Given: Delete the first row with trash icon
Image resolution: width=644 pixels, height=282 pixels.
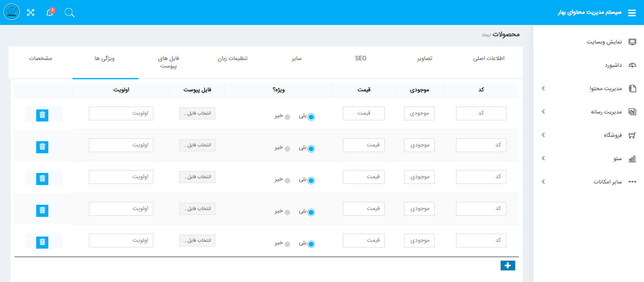Looking at the screenshot, I should [x=42, y=115].
